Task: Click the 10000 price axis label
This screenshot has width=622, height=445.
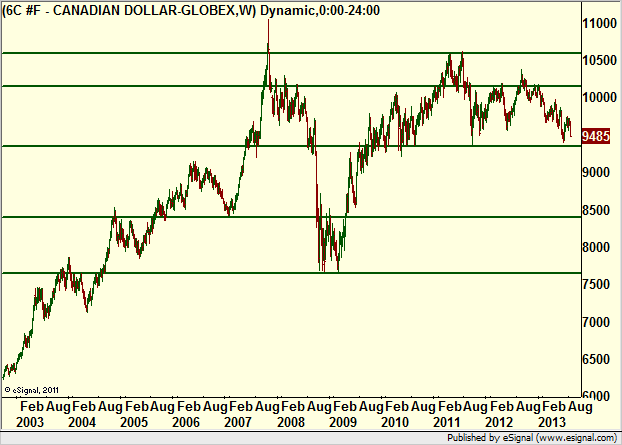Action: (599, 97)
